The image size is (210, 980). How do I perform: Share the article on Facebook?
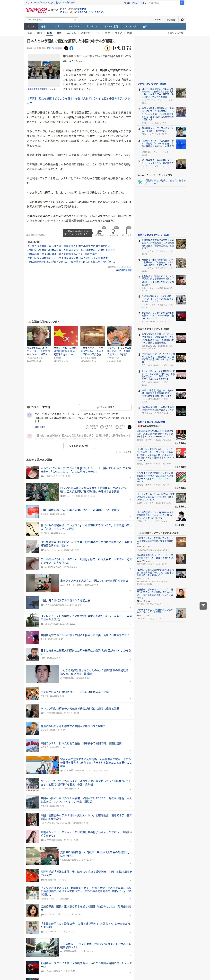pos(71,48)
